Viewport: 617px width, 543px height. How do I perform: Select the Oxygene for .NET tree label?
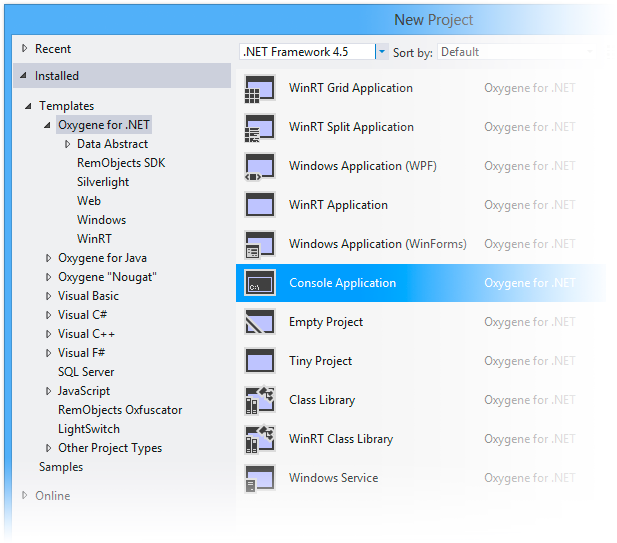coord(104,125)
